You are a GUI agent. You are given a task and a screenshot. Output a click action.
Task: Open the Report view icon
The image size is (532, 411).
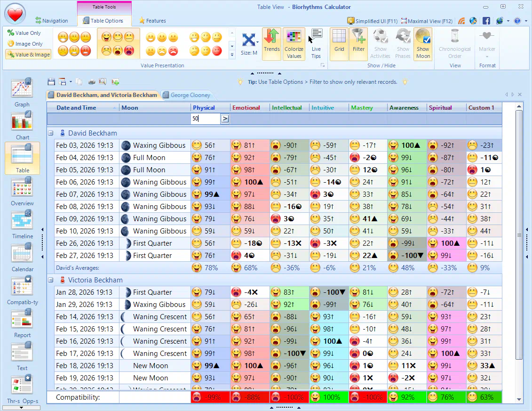pyautogui.click(x=22, y=320)
